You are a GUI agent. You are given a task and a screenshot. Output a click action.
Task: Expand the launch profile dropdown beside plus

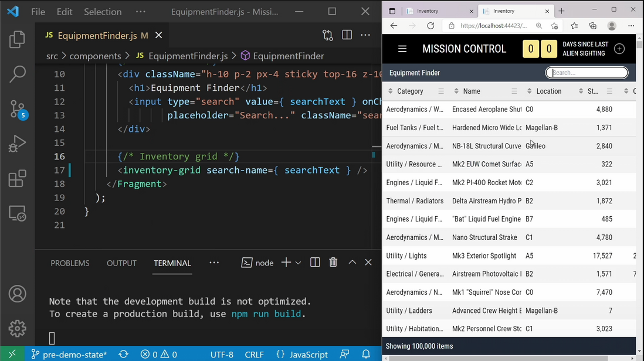298,263
